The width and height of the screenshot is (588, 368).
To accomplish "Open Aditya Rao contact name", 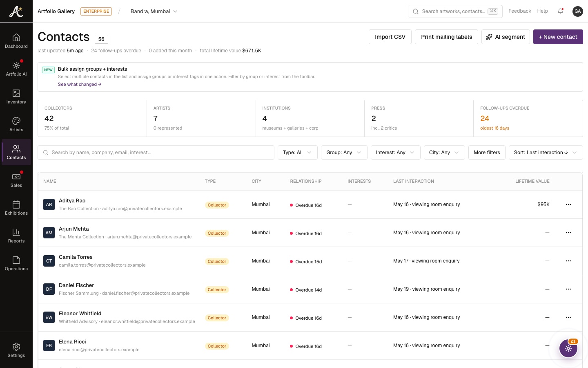I will (x=72, y=201).
